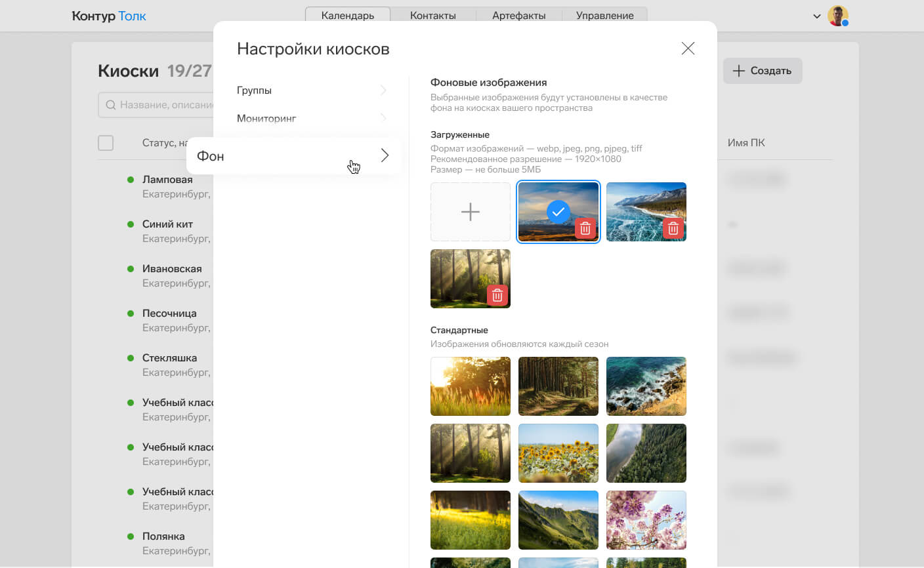Delete the selected mountain background image
This screenshot has width=924, height=568.
click(585, 229)
